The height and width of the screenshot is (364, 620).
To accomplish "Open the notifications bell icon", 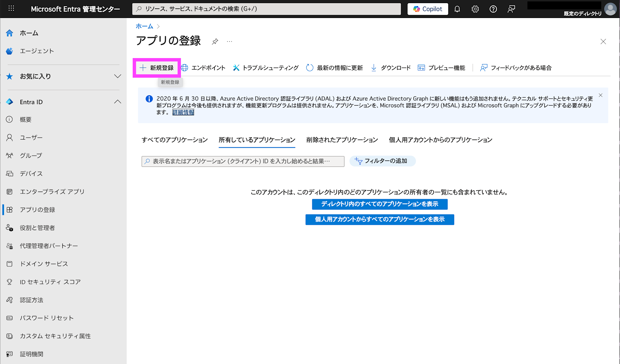I will (x=457, y=9).
